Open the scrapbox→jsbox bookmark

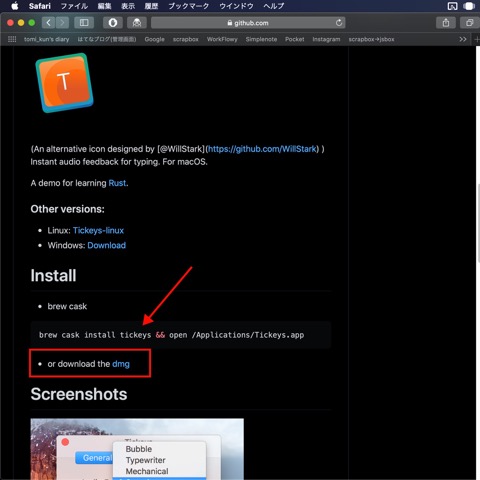pyautogui.click(x=371, y=39)
